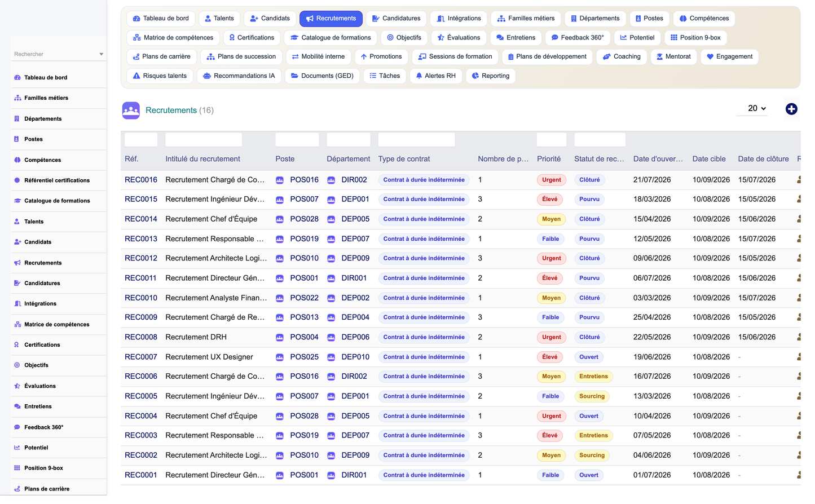Viewport: 815px width, 504px height.
Task: Select Talents in the left sidebar
Action: click(34, 222)
